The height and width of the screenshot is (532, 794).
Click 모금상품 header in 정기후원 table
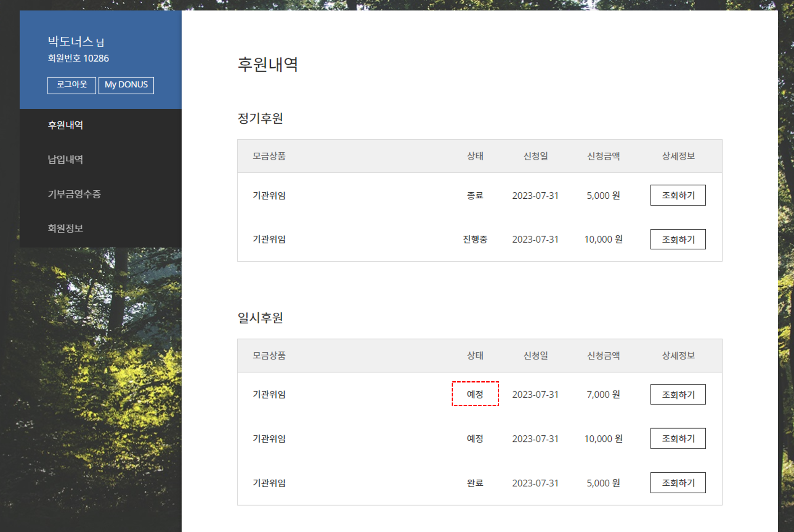(x=269, y=156)
